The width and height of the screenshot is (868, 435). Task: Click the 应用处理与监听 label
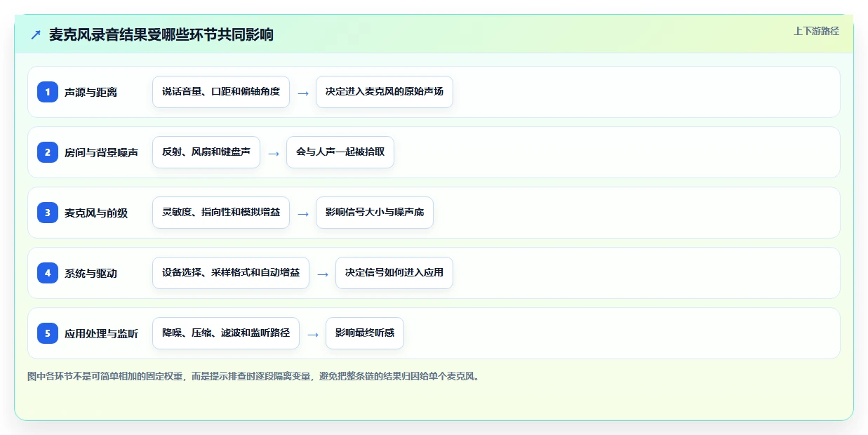tap(101, 333)
